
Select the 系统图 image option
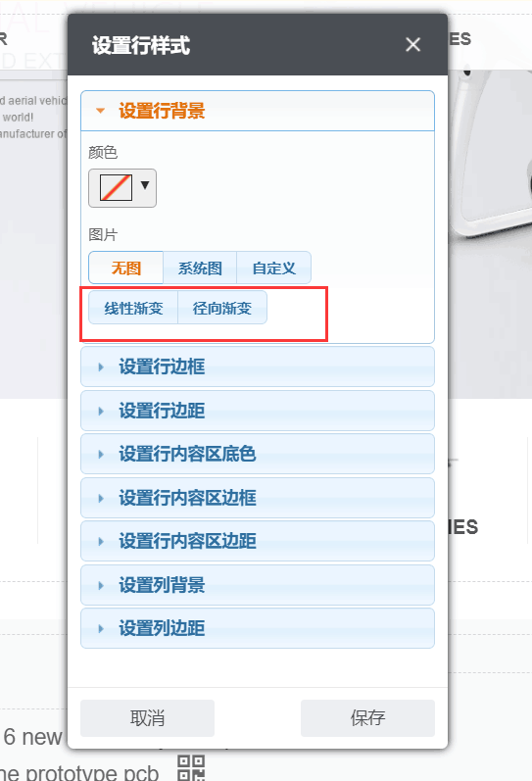[x=200, y=268]
